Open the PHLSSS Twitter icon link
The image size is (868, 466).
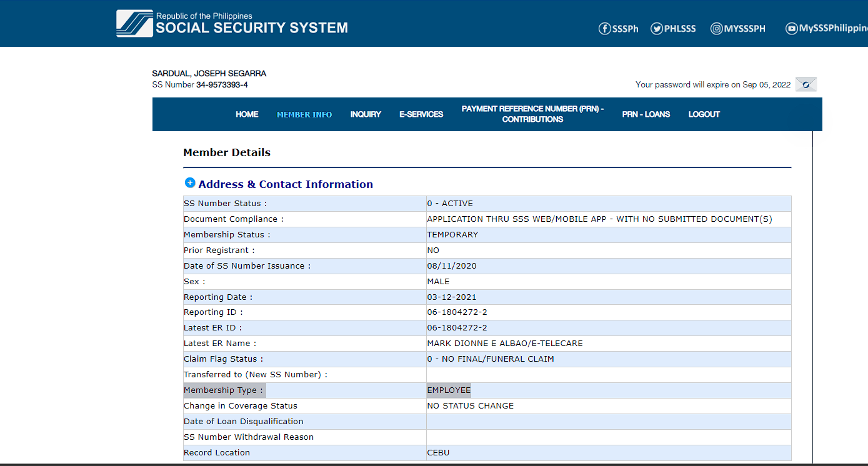(x=656, y=29)
